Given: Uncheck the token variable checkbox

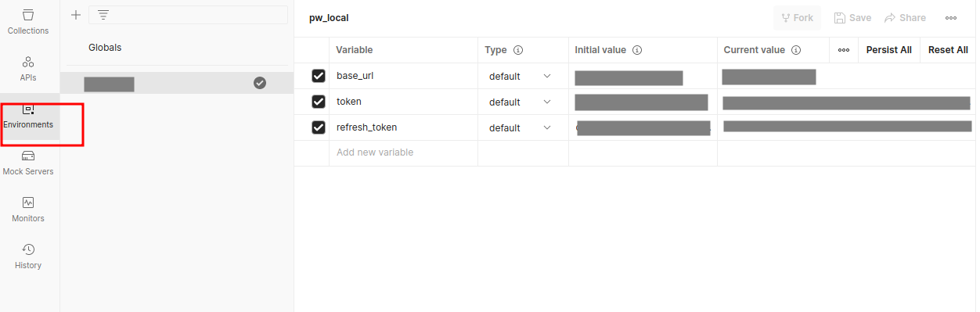Looking at the screenshot, I should point(319,102).
